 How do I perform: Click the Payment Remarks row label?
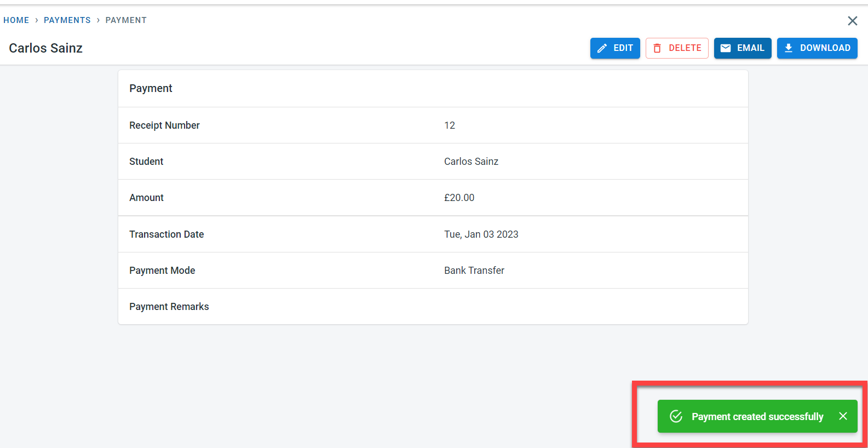[169, 307]
